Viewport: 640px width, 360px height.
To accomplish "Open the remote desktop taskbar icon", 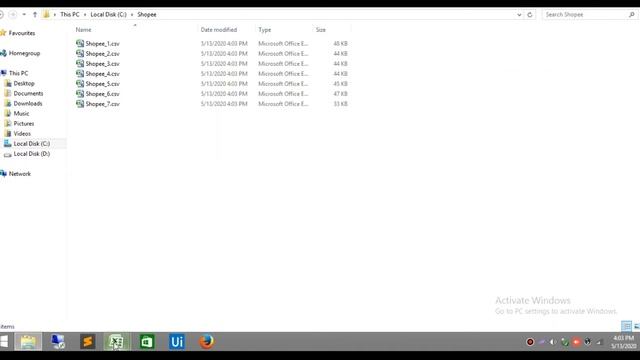I will (58, 342).
